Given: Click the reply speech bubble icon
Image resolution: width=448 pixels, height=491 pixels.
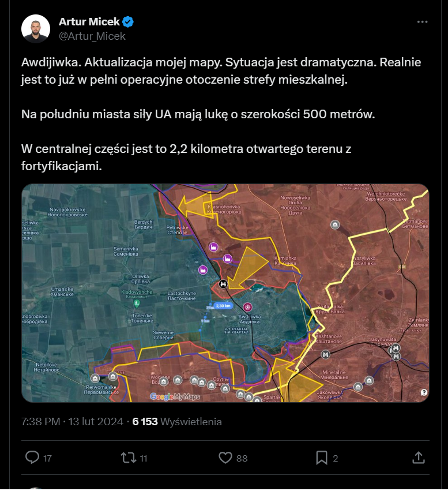Looking at the screenshot, I should 32,458.
